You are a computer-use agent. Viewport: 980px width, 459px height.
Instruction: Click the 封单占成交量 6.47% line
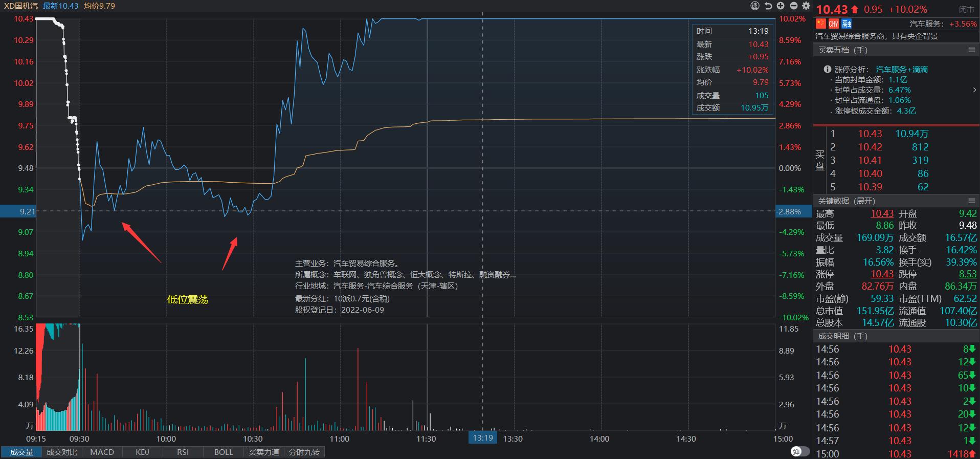[x=870, y=90]
